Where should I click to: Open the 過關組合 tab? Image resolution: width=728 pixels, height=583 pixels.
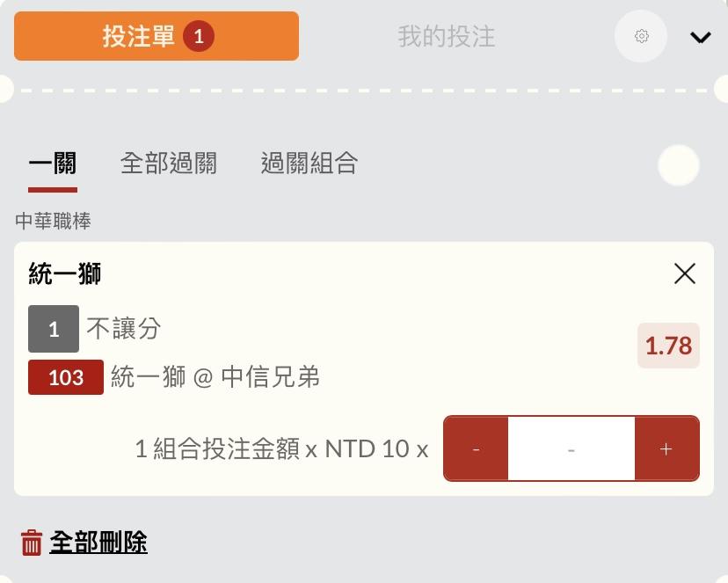(x=309, y=164)
